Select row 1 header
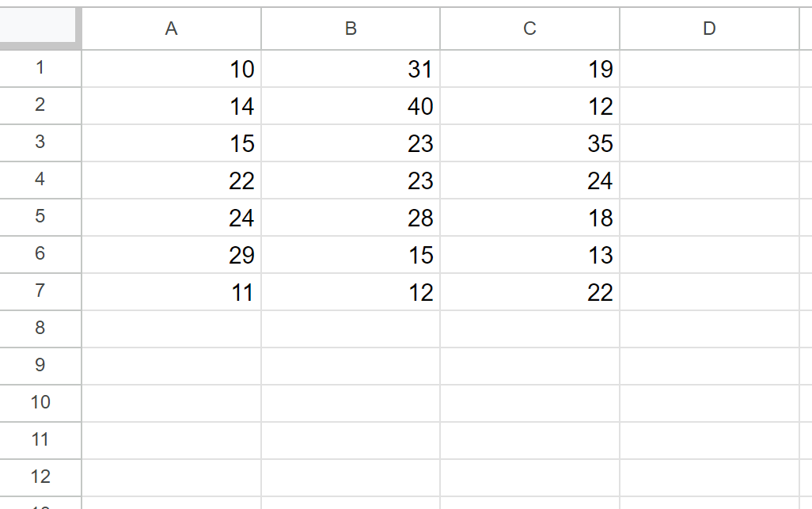 [x=40, y=68]
